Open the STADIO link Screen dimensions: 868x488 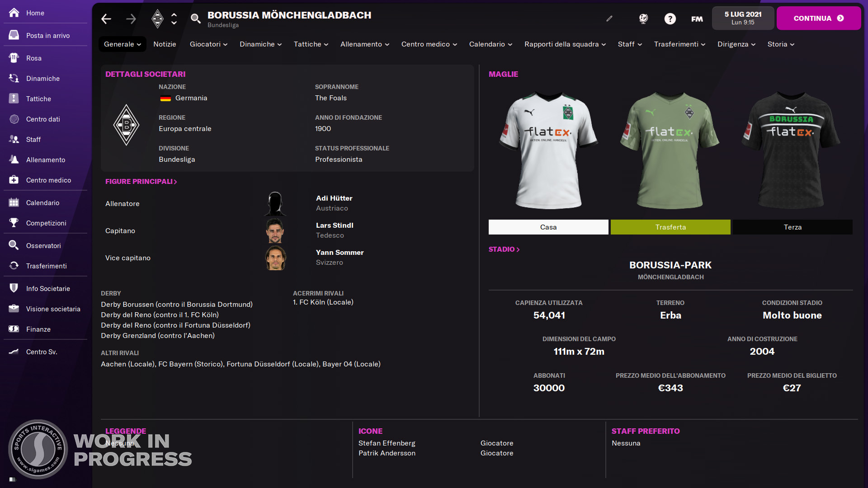[x=504, y=249]
